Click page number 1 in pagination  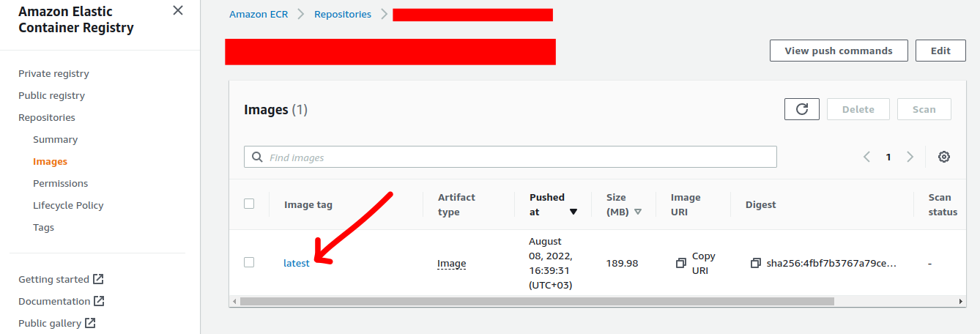pos(888,157)
